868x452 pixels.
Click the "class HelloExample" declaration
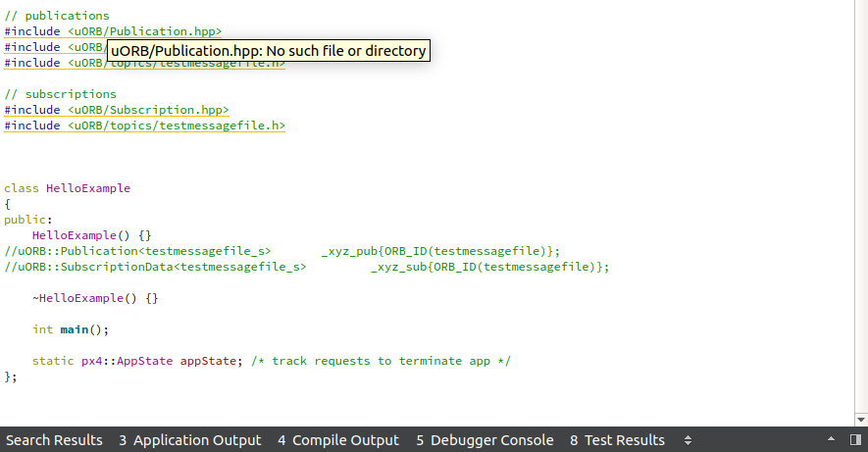click(x=67, y=188)
